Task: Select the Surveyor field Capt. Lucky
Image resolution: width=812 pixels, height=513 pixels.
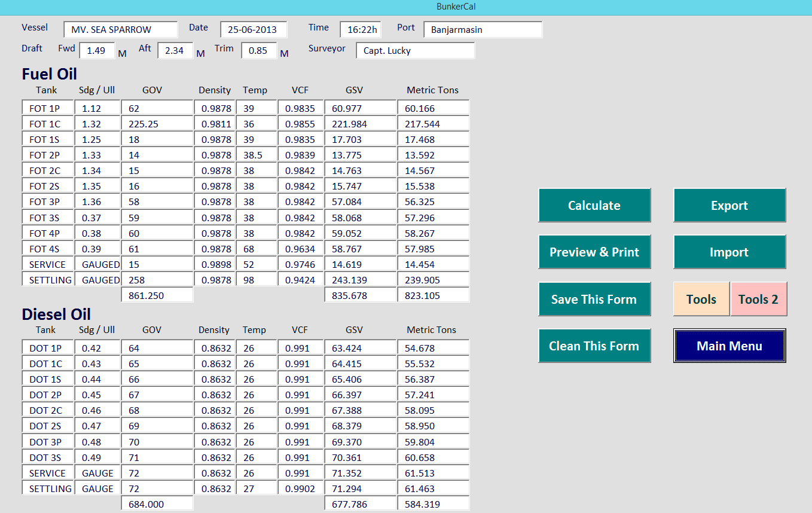Action: pos(416,50)
